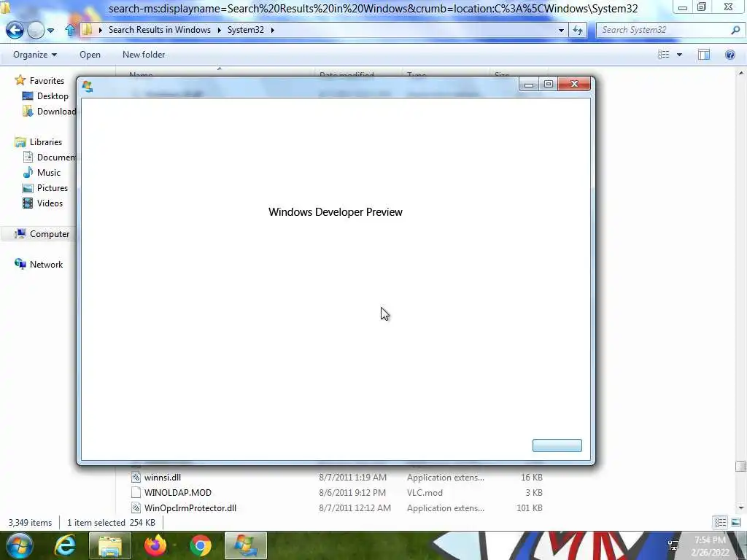Create a New folder from the toolbar
Viewport: 747px width, 560px height.
pos(144,54)
